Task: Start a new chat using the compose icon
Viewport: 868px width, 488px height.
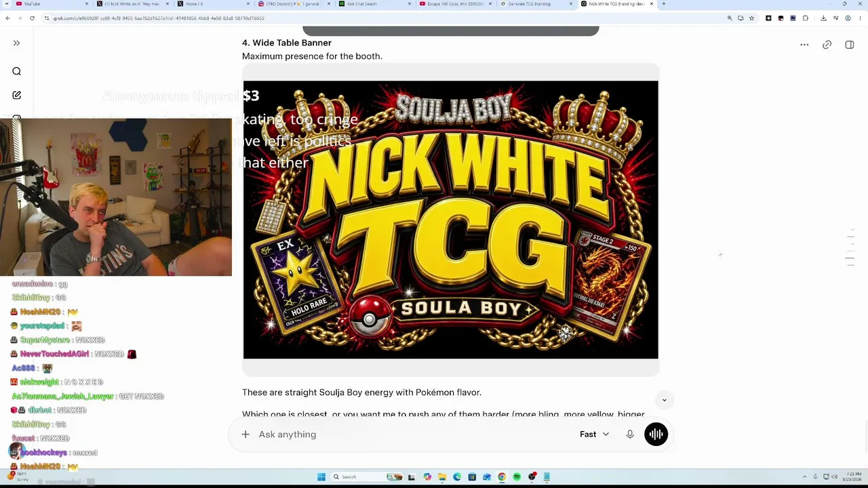Action: [x=16, y=96]
